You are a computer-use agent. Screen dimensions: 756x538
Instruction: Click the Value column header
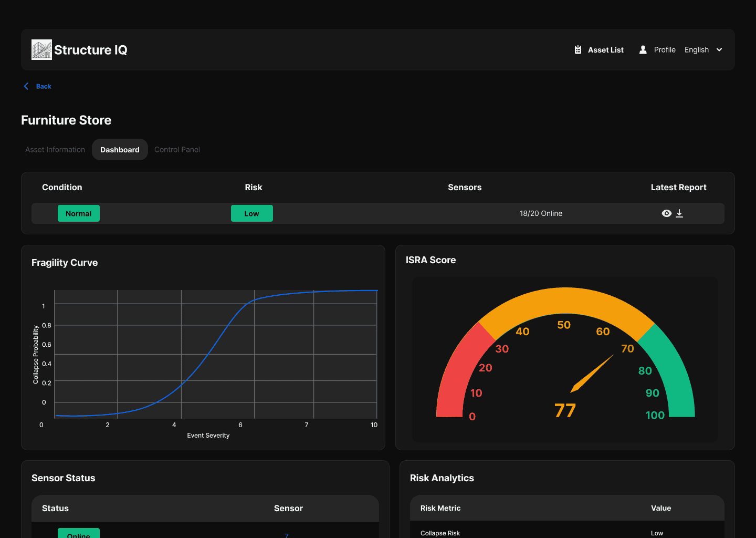[661, 508]
